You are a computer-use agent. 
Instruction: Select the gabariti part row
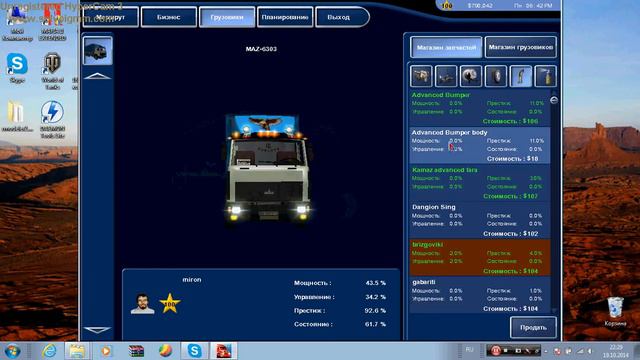pos(480,296)
